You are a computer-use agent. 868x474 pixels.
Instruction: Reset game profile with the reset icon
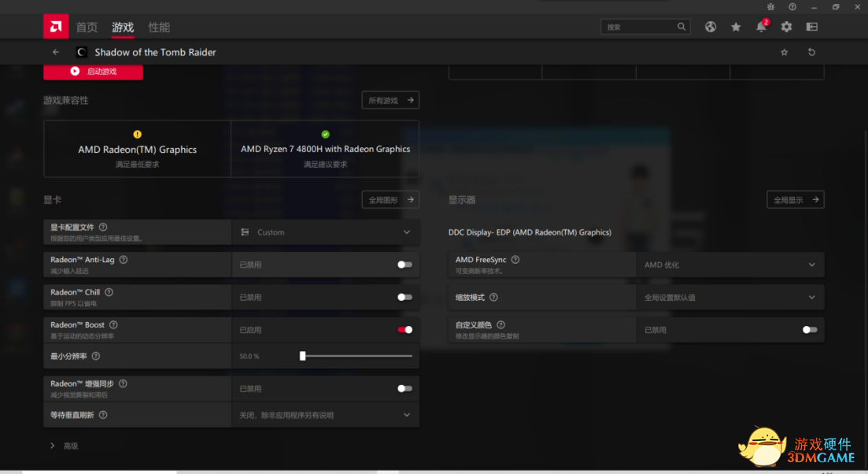[811, 52]
